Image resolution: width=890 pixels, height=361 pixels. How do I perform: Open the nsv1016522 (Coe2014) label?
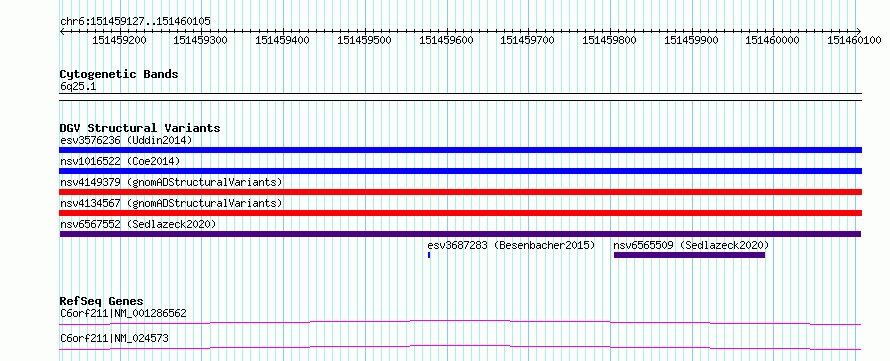point(120,161)
